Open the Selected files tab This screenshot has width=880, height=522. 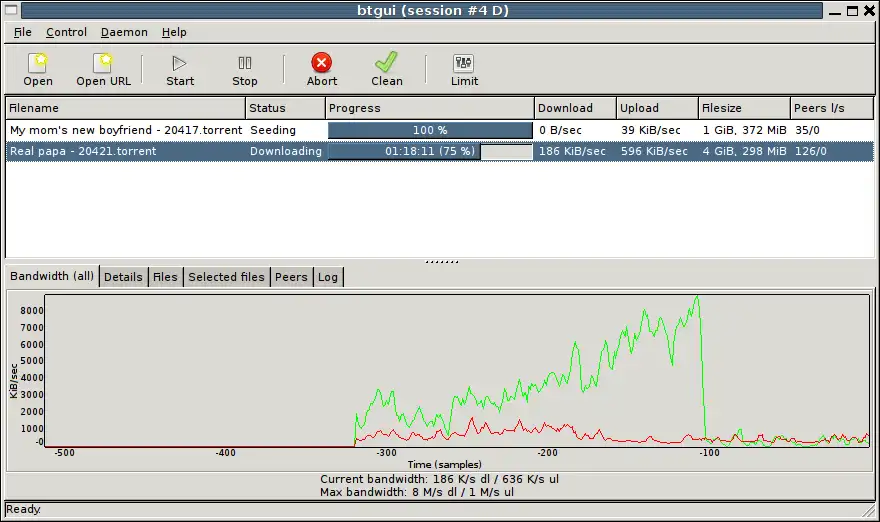coord(226,277)
